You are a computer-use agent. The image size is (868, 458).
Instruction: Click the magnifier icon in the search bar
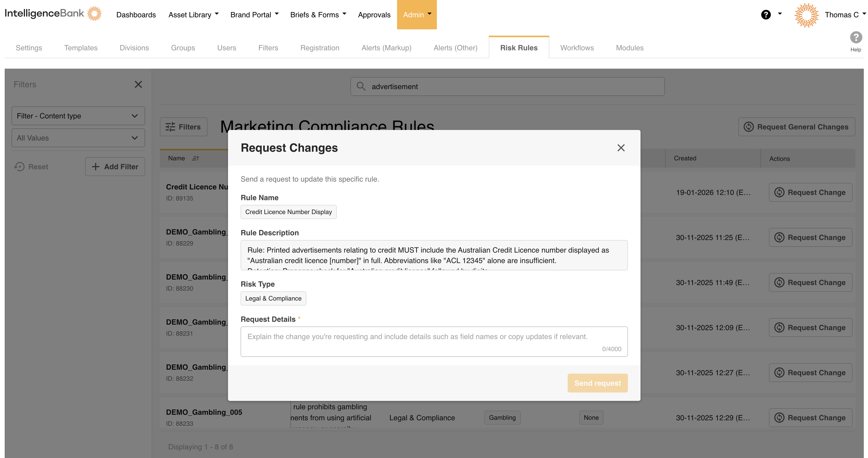(362, 86)
